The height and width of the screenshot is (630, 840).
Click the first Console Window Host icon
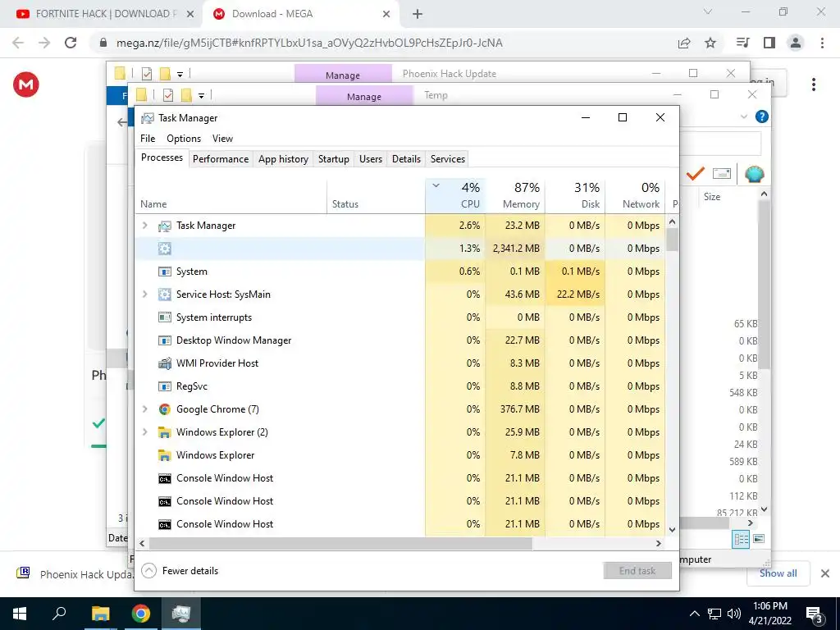coord(164,478)
